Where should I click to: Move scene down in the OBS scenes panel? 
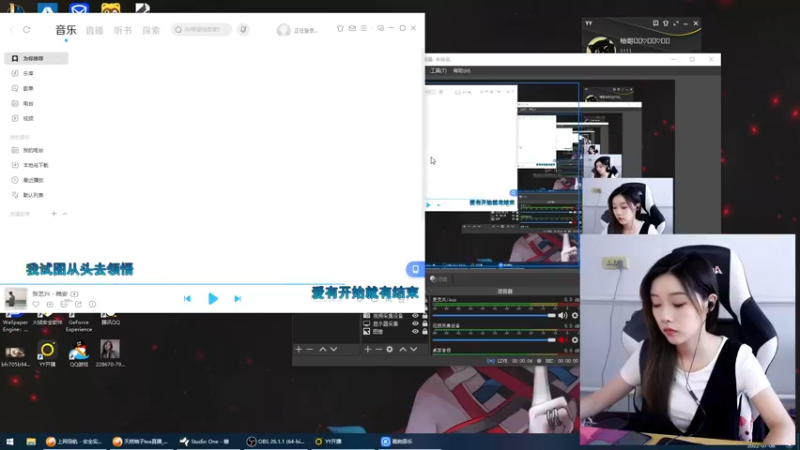(x=334, y=349)
